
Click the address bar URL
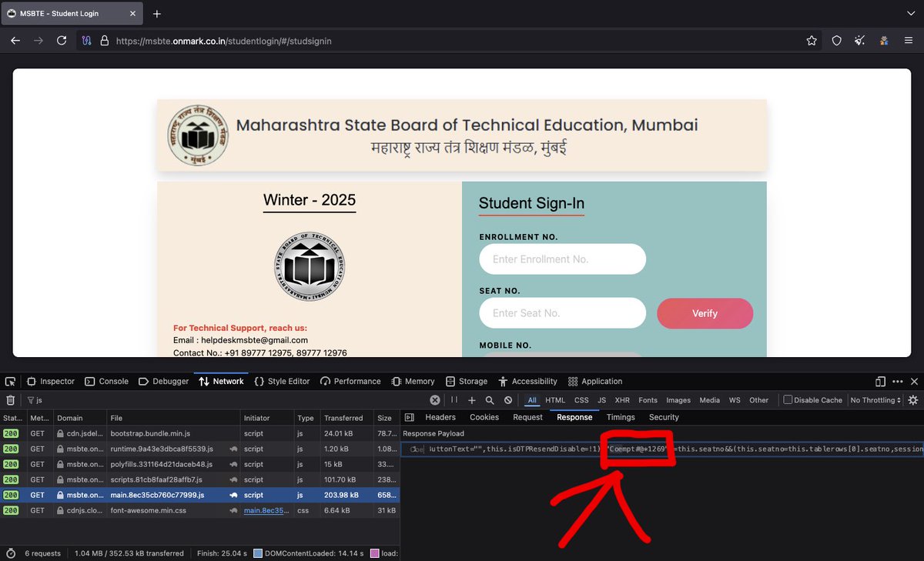pos(223,41)
